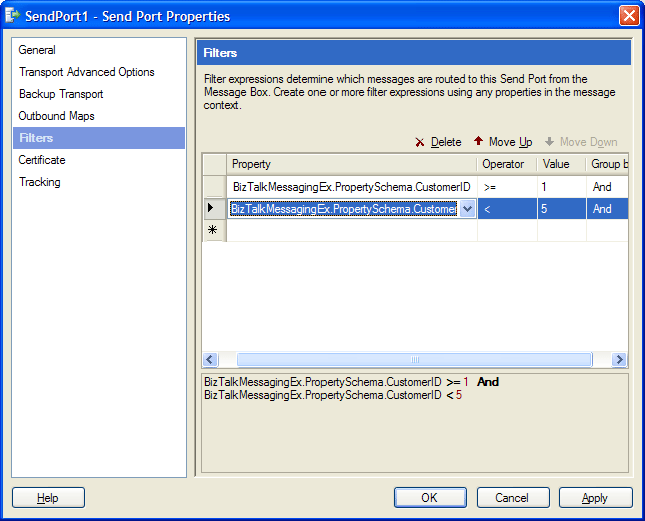Click the grid's top-left corner header
The height and width of the screenshot is (521, 645).
click(214, 164)
